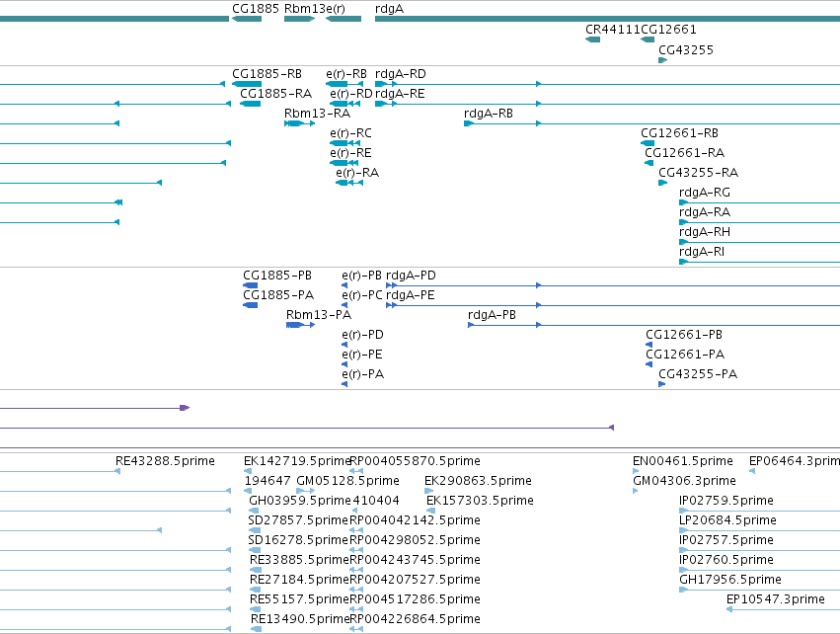Select transcript e(r)-RE label
Viewport: 840px width, 634px height.
click(350, 153)
